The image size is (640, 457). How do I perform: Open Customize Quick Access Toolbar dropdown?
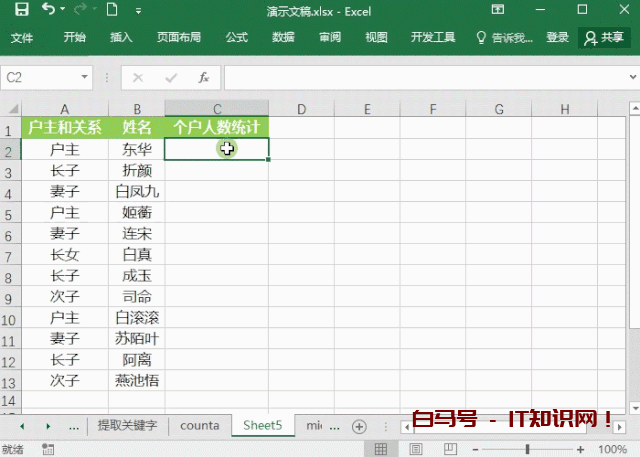point(139,10)
